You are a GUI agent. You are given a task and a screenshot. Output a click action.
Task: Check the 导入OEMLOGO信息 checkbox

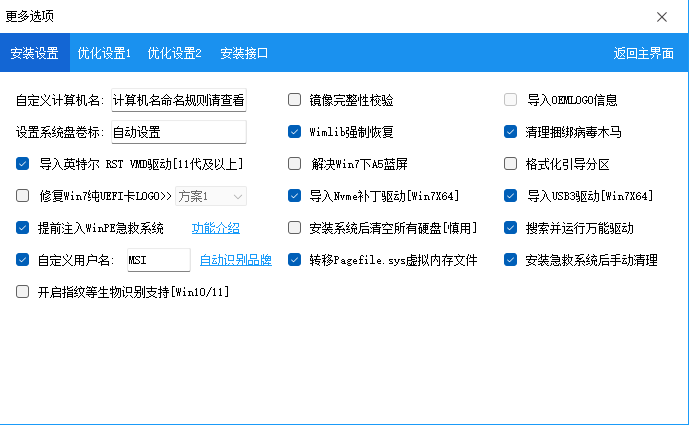[510, 100]
